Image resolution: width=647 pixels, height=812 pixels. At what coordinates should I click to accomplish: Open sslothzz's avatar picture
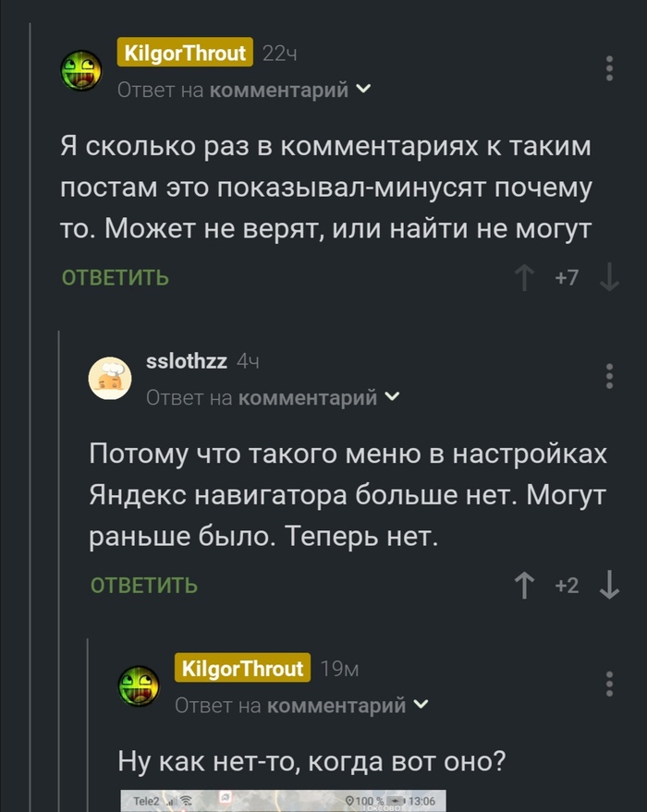pyautogui.click(x=109, y=378)
